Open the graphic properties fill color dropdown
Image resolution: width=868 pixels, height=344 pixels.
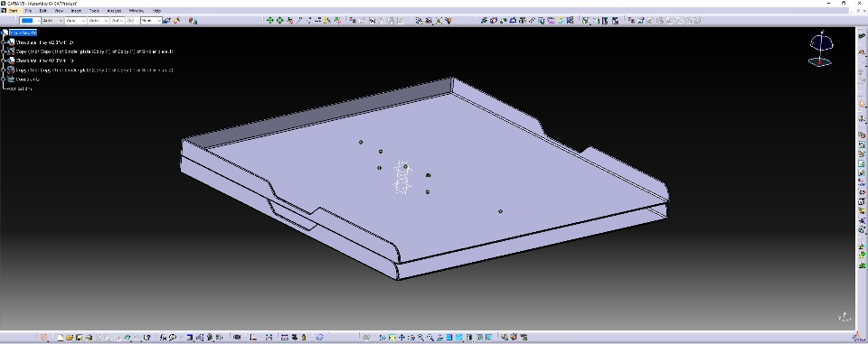(x=29, y=21)
